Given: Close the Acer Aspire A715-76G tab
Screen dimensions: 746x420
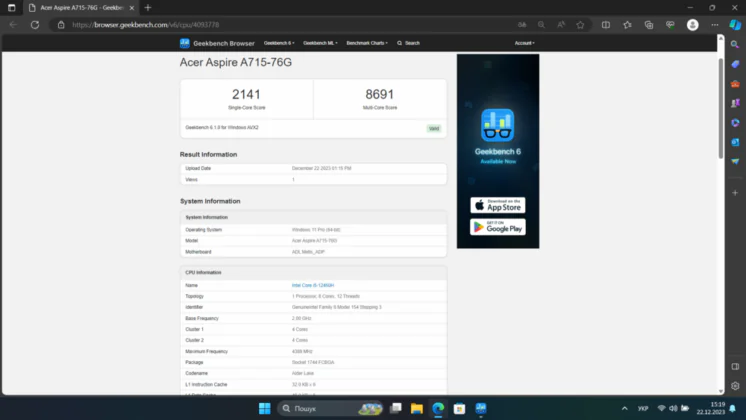Looking at the screenshot, I should click(x=132, y=8).
